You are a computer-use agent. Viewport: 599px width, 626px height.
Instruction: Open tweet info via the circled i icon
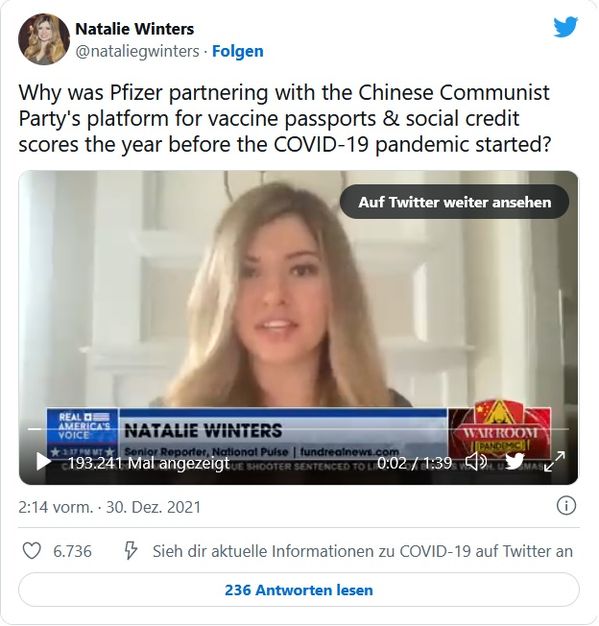[x=566, y=506]
